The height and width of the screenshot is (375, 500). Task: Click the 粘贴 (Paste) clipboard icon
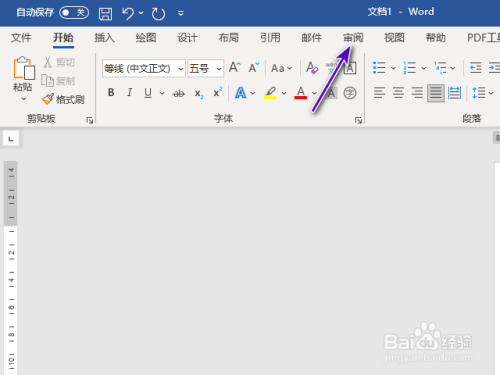[x=23, y=68]
